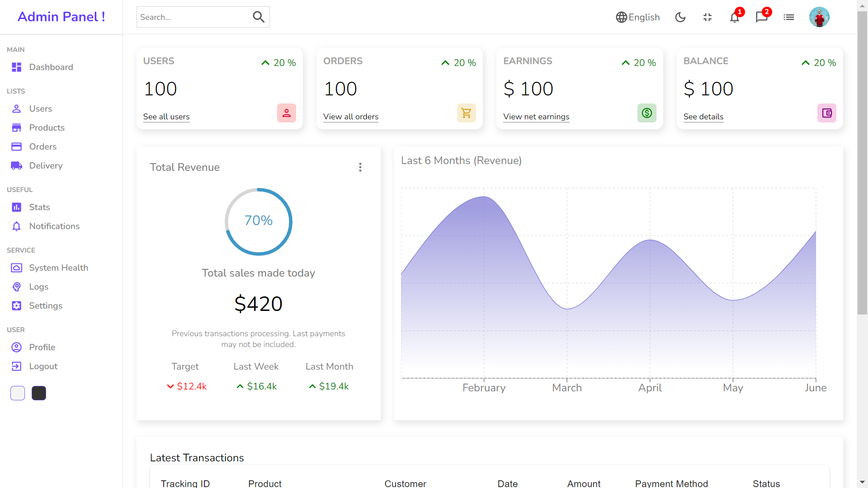The image size is (868, 488).
Task: Open notifications via the bell icon
Action: point(734,17)
